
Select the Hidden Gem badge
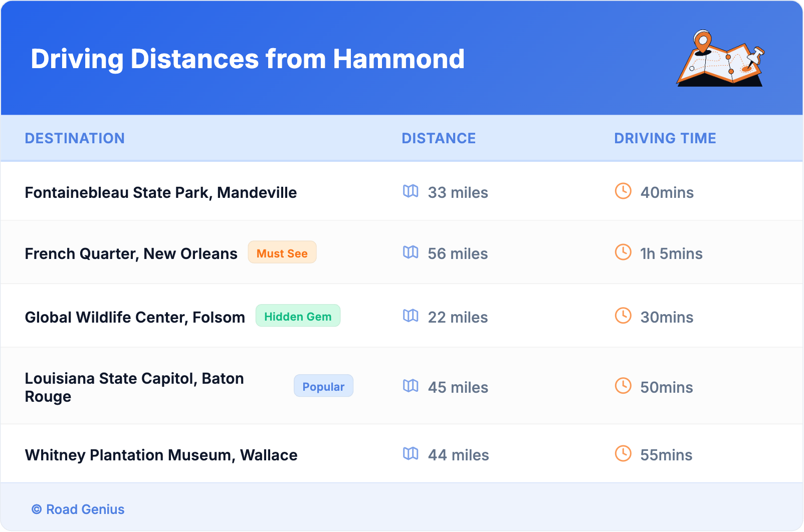(298, 316)
